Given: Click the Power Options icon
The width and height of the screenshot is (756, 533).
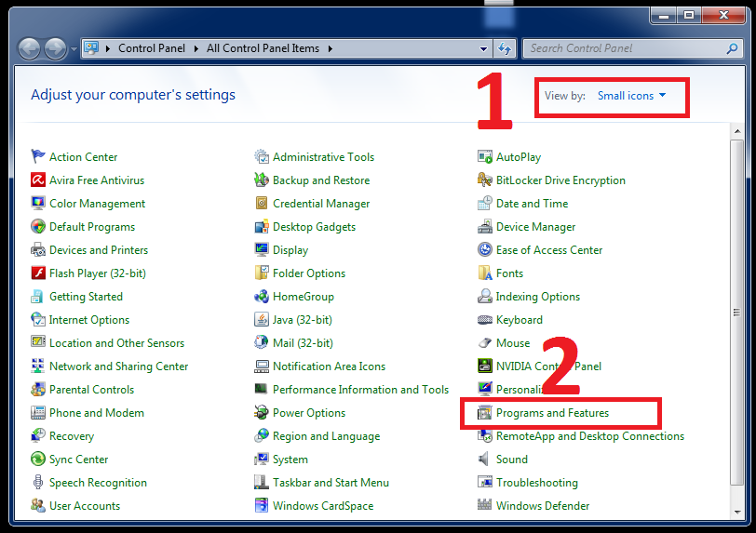Looking at the screenshot, I should pos(262,412).
